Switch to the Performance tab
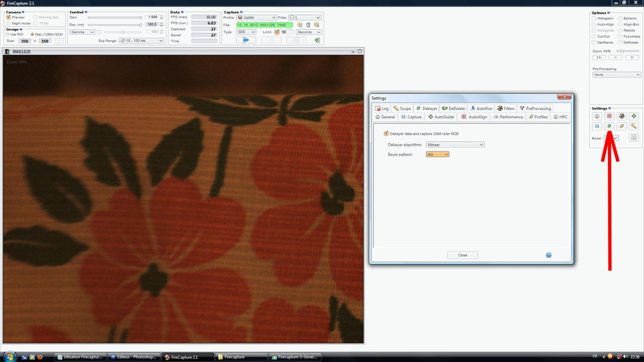Image resolution: width=644 pixels, height=362 pixels. (508, 117)
